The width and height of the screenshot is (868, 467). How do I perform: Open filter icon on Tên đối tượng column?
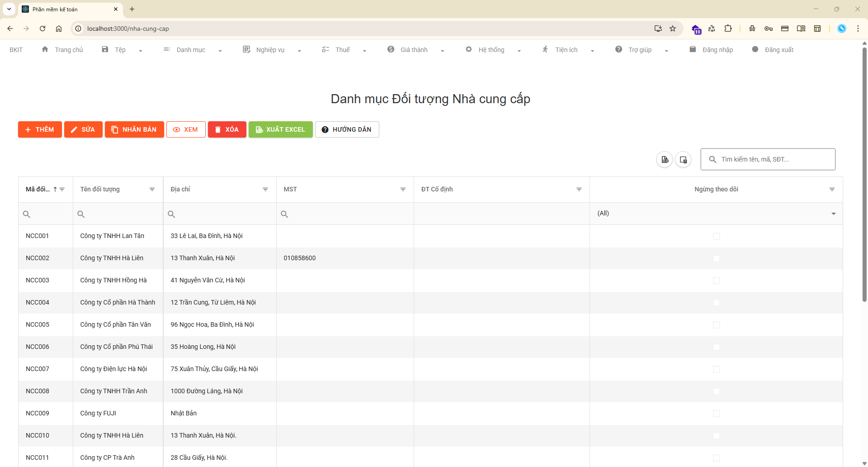click(152, 190)
